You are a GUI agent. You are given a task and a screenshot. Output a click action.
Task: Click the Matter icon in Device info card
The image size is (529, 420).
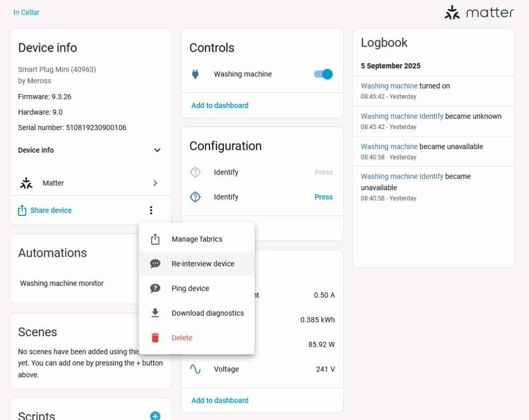click(x=26, y=183)
